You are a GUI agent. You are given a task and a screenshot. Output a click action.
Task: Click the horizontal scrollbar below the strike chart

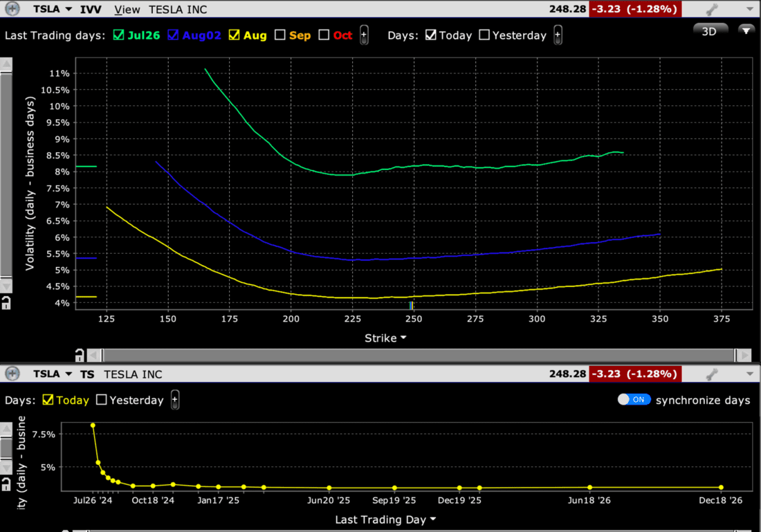click(x=415, y=355)
